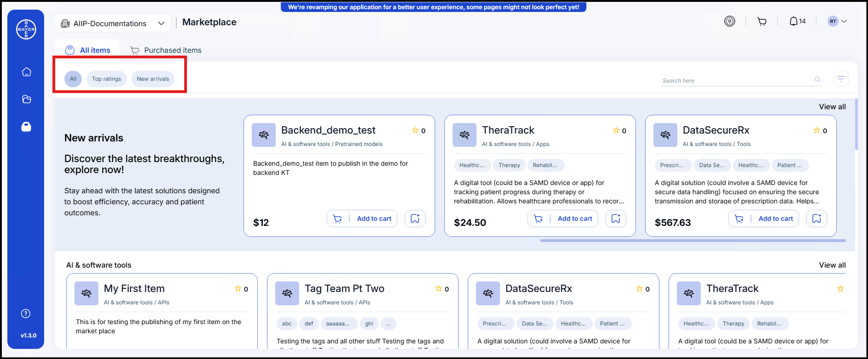Image resolution: width=868 pixels, height=359 pixels.
Task: Open the My First Item card title
Action: [x=134, y=288]
